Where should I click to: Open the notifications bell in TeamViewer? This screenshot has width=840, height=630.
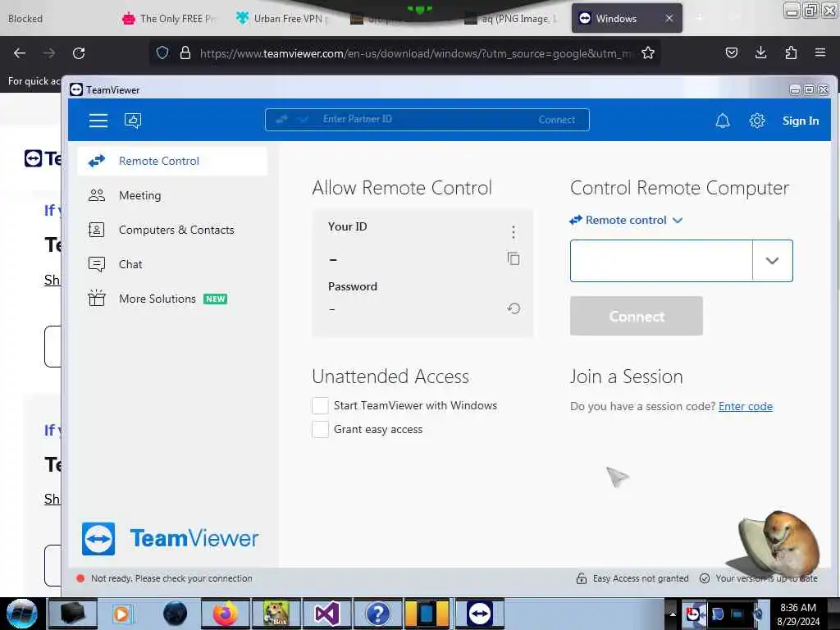pyautogui.click(x=723, y=121)
